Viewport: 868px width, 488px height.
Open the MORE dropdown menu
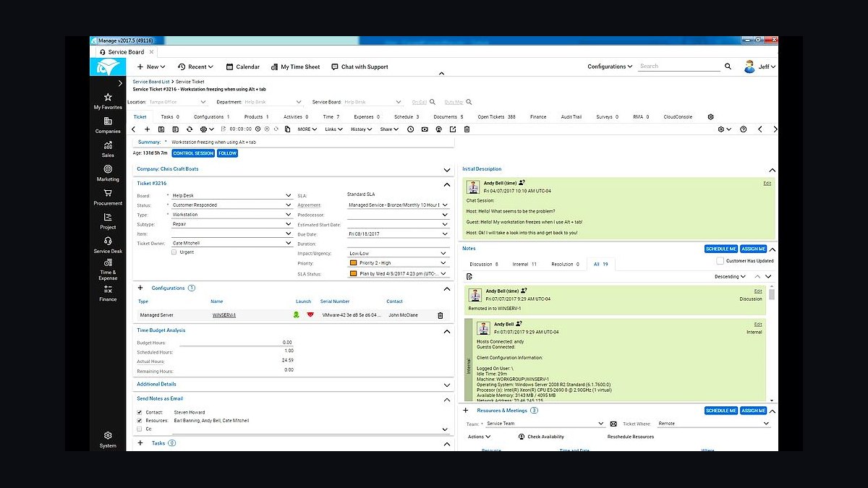[307, 129]
